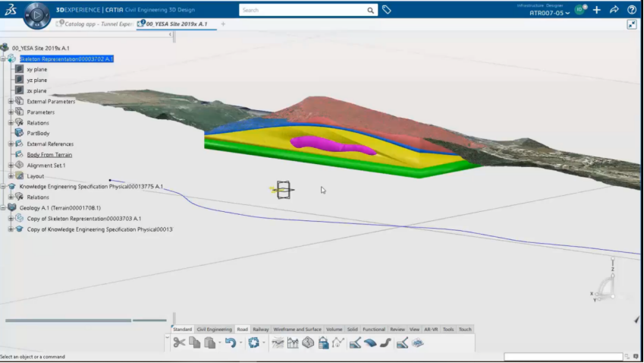Select the xy plane tree item
644x363 pixels.
[x=36, y=70]
